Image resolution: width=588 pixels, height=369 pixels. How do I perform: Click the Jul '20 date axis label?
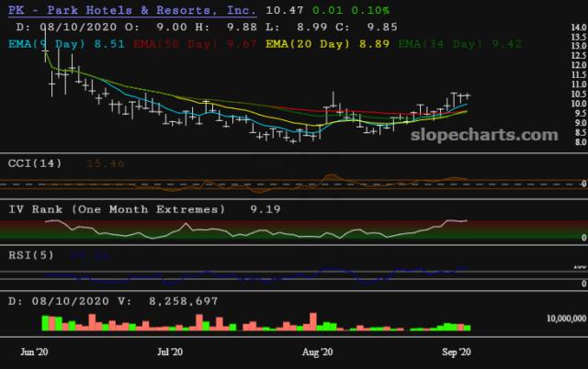[x=171, y=352]
